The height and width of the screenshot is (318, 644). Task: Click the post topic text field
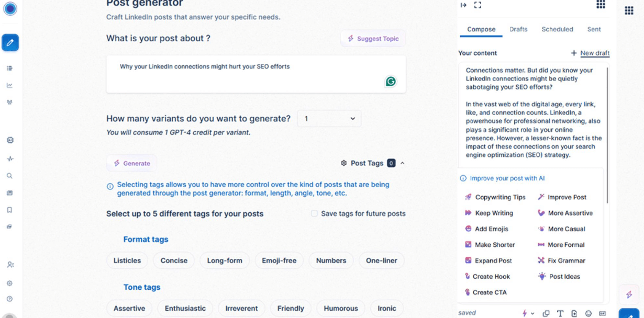tap(246, 74)
